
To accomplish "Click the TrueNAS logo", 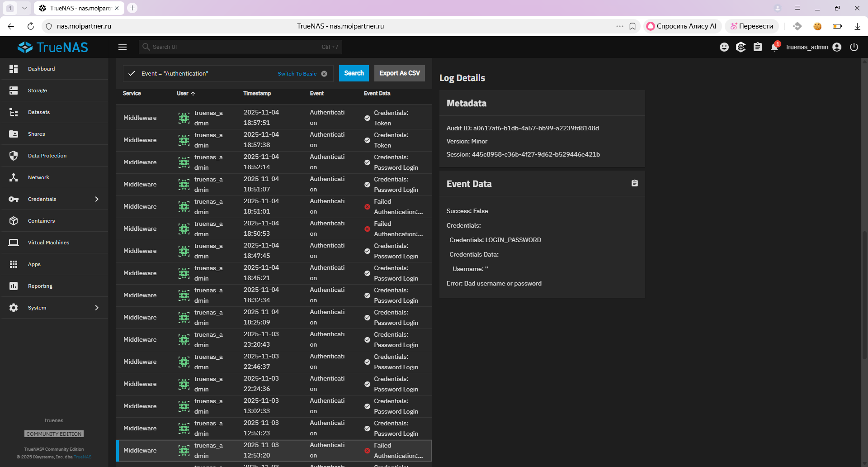I will [53, 47].
